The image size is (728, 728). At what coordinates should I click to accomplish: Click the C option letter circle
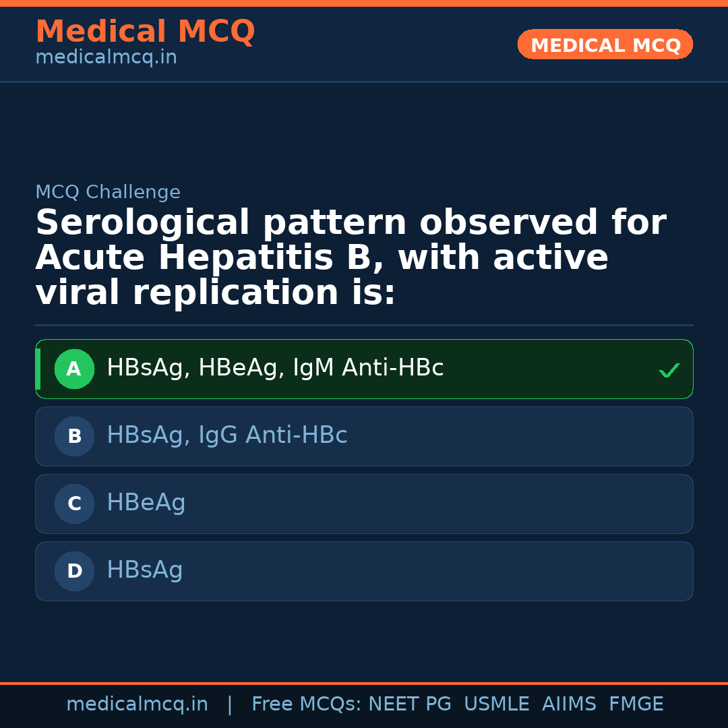click(x=74, y=504)
